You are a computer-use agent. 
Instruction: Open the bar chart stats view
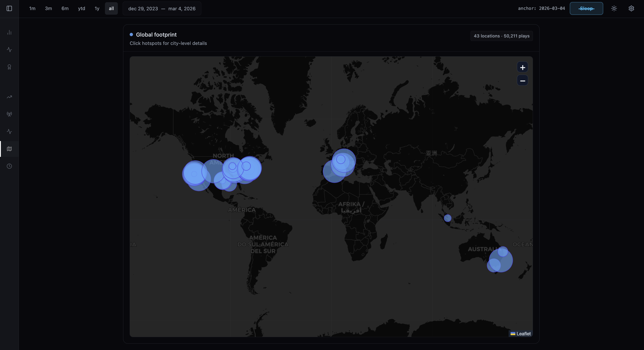[9, 32]
